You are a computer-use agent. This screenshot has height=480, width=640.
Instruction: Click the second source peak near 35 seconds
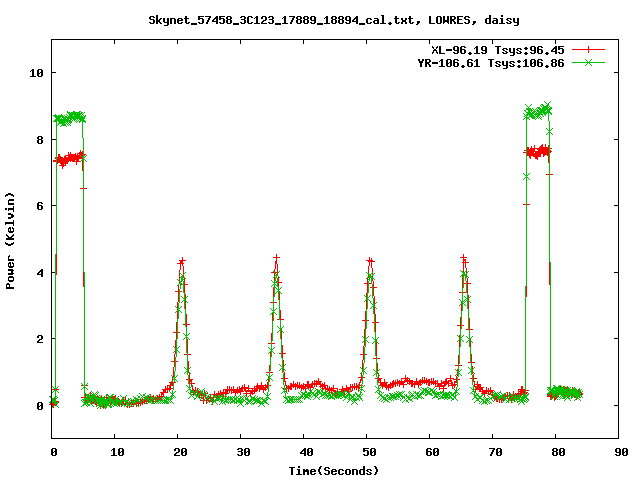276,259
